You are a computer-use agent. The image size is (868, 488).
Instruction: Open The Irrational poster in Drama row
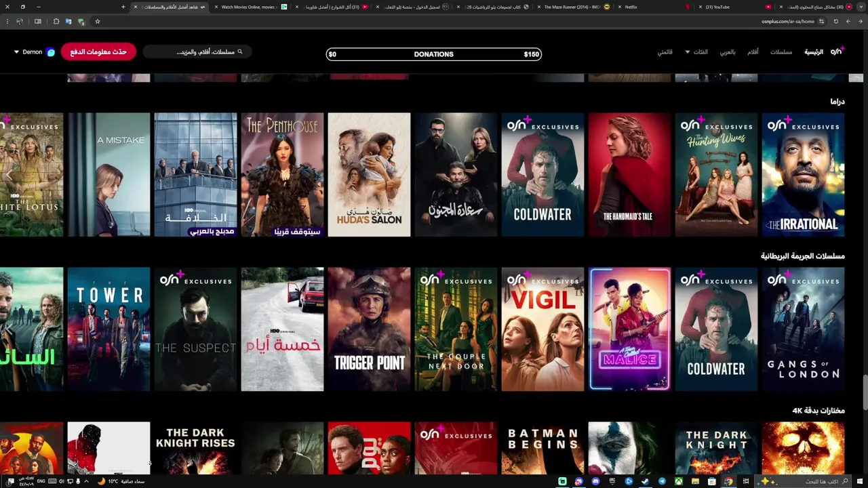(803, 175)
